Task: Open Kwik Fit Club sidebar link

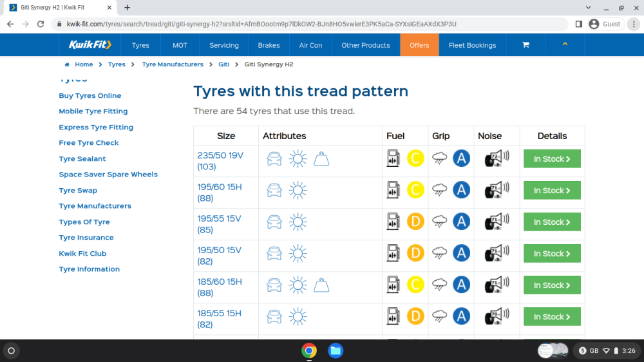Action: tap(82, 254)
